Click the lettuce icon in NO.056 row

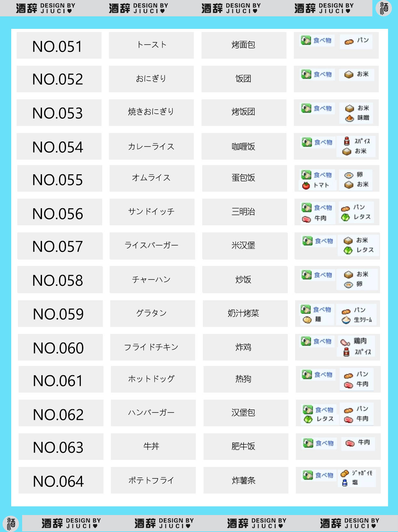click(345, 217)
